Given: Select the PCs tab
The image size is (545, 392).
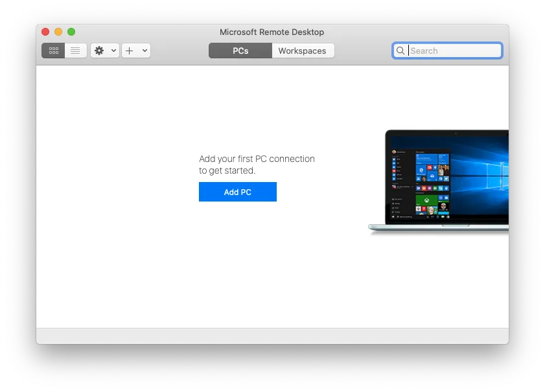Looking at the screenshot, I should (240, 50).
